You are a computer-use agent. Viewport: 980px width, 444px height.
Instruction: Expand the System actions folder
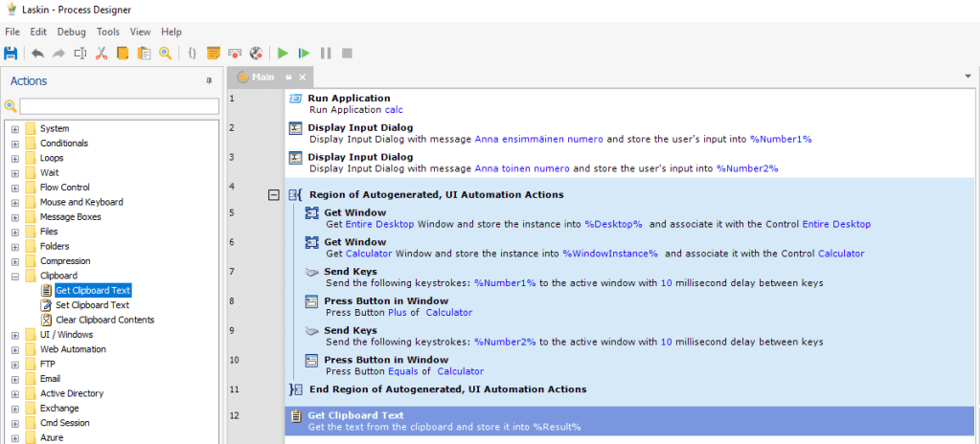14,129
